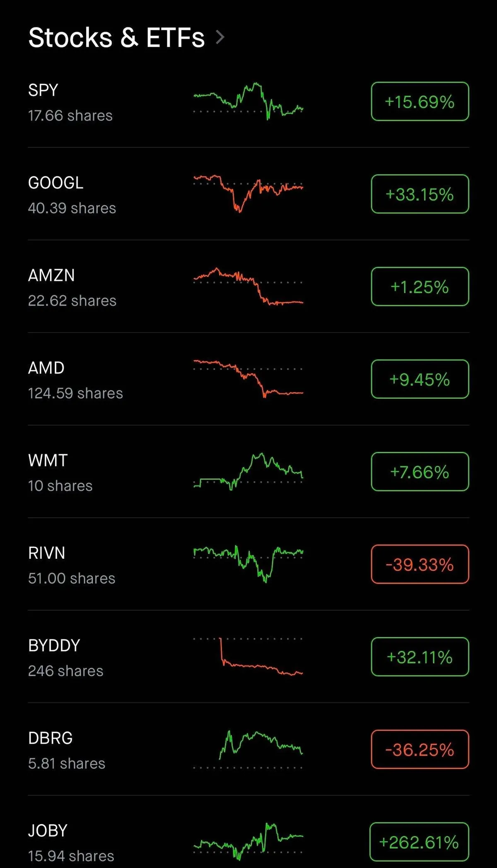Open the Stocks & ETFs heading
Viewport: 497px width, 868px height.
(116, 37)
